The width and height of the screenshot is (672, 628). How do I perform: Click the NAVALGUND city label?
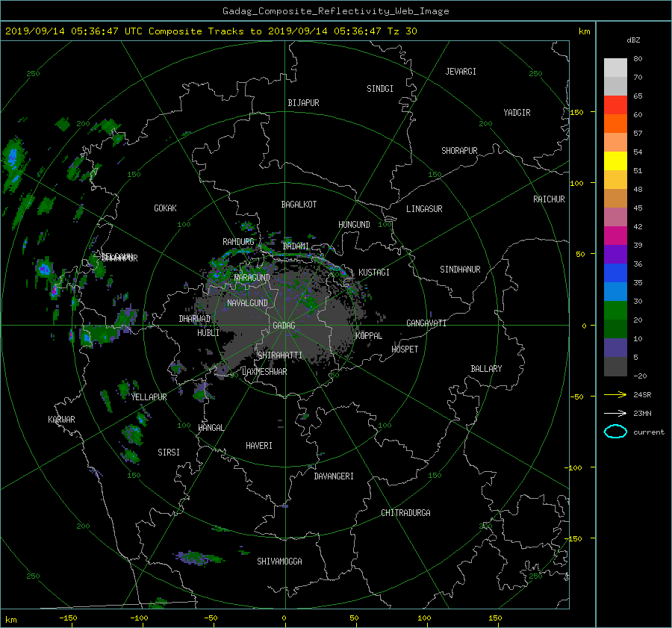coord(247,303)
